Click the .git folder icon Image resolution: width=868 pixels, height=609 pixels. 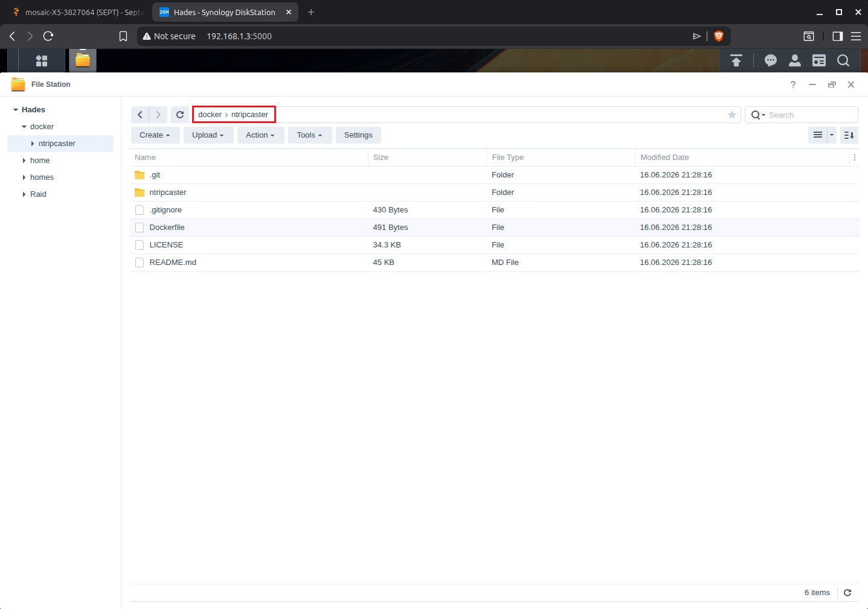click(140, 175)
